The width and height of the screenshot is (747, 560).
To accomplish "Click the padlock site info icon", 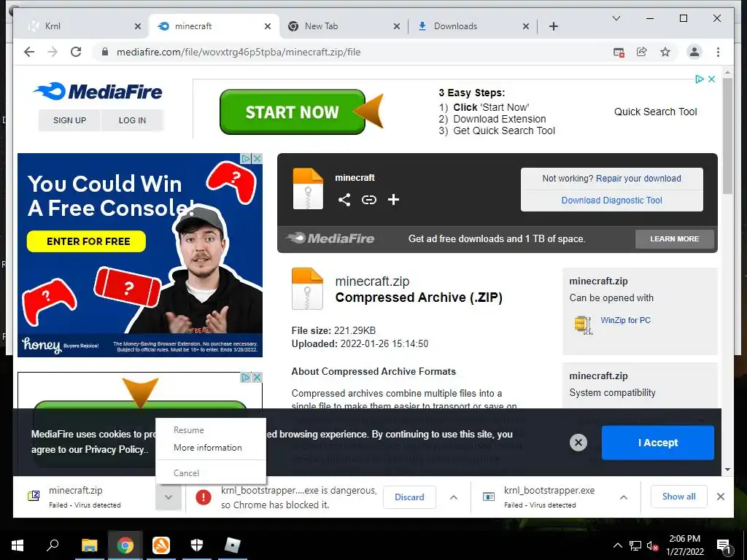I will pos(105,52).
